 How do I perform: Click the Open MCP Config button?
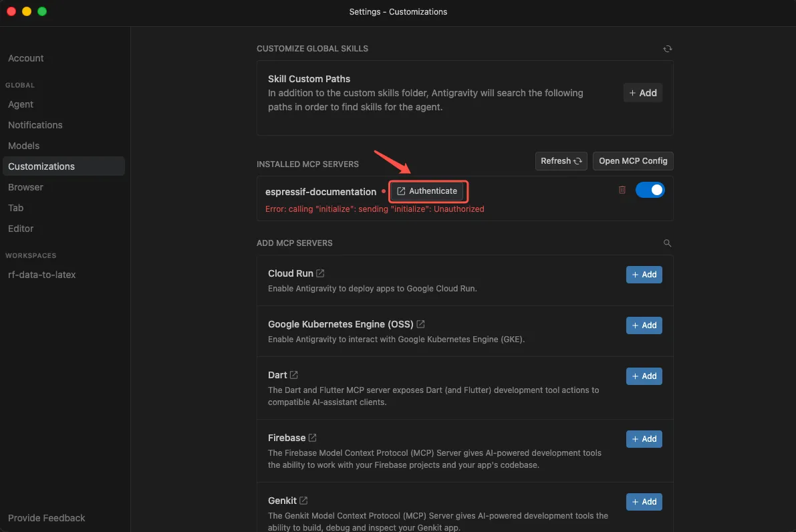(x=633, y=161)
